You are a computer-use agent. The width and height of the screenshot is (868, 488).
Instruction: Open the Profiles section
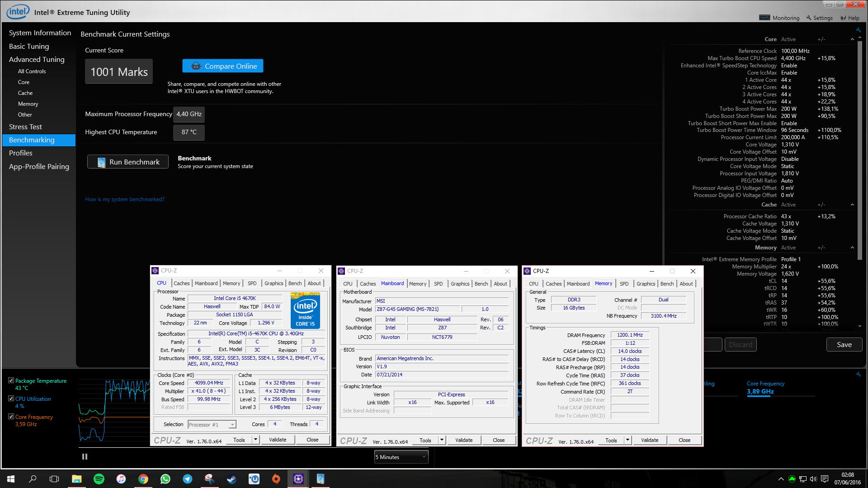[21, 153]
